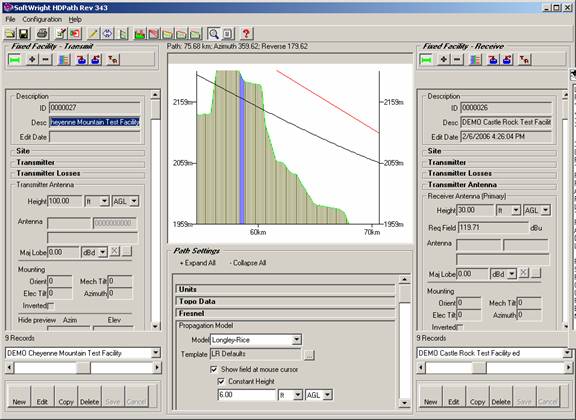
Task: Toggle the Constant Height checkbox
Action: [x=221, y=381]
